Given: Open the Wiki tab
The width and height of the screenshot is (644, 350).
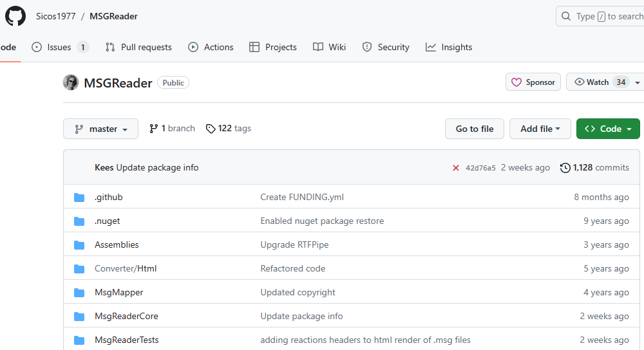Looking at the screenshot, I should click(x=329, y=47).
